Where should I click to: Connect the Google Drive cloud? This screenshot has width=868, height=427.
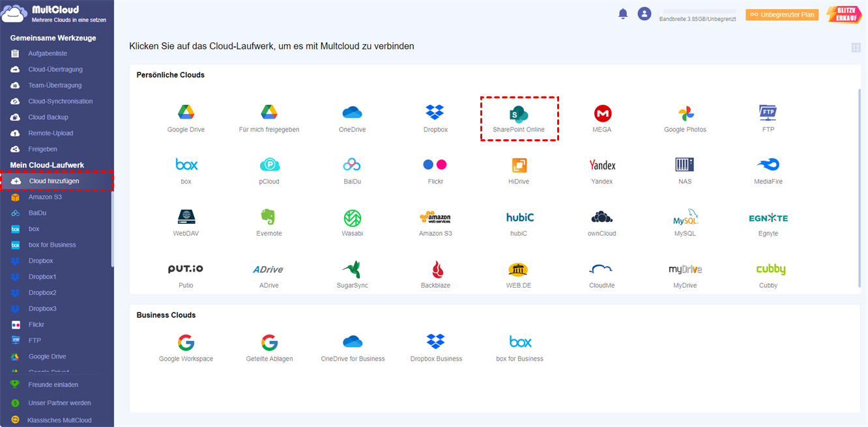click(186, 118)
